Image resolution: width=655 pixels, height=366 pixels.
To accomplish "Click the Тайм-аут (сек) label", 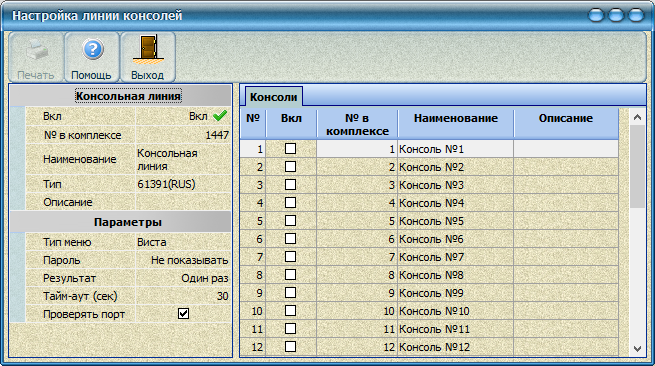I will (x=80, y=296).
